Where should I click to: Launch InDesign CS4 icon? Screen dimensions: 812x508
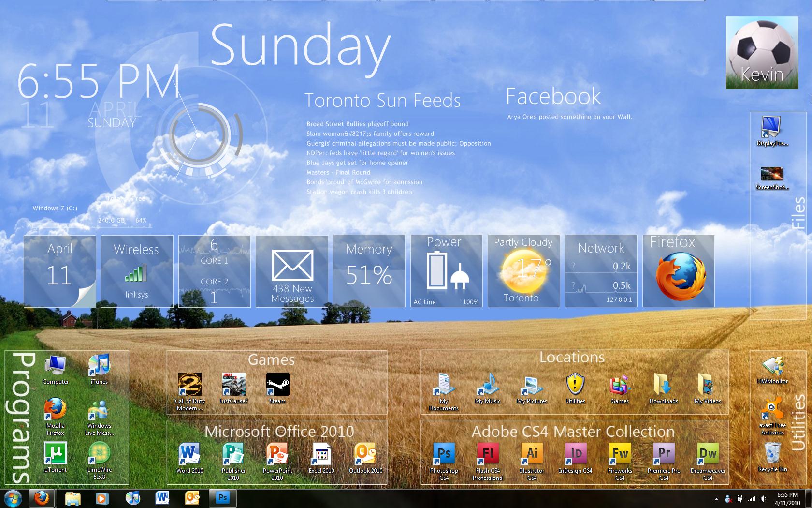coord(576,458)
